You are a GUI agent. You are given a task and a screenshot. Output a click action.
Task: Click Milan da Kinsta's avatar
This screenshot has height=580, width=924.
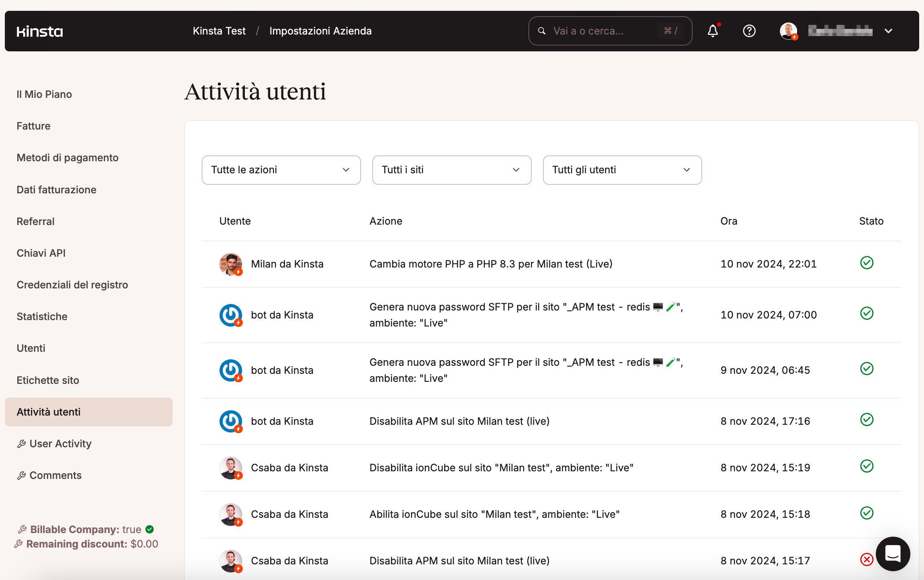pyautogui.click(x=230, y=264)
